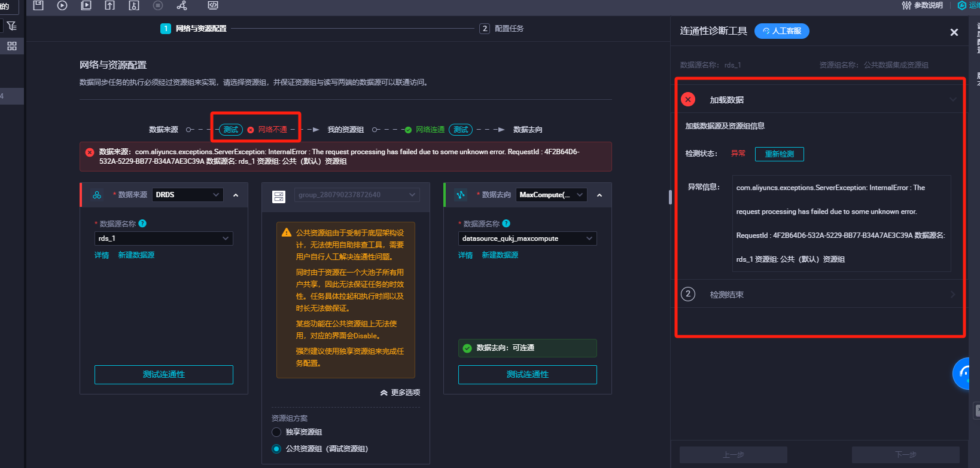
Task: Close the 连通性诊断工具 panel
Action: tap(954, 32)
